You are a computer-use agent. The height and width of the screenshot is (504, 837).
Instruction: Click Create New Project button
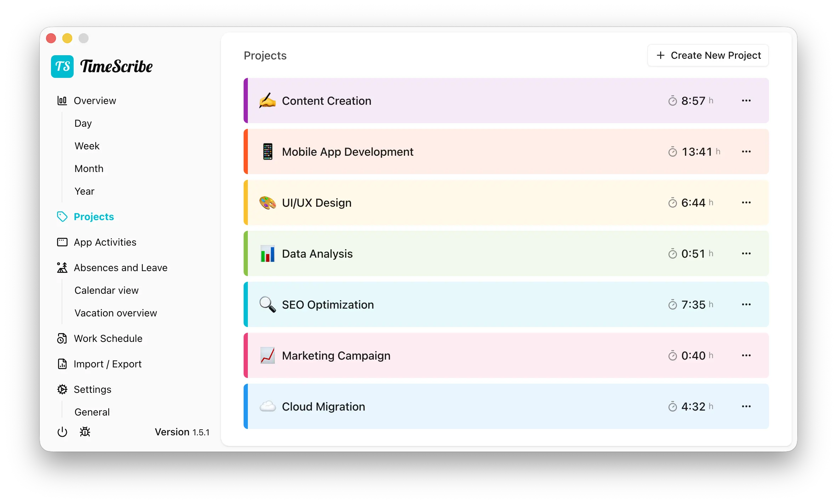[708, 56]
